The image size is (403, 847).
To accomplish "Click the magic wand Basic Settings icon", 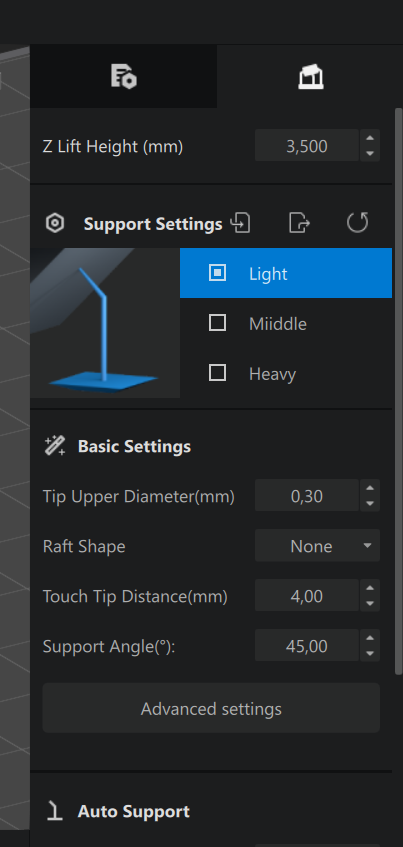I will (55, 446).
